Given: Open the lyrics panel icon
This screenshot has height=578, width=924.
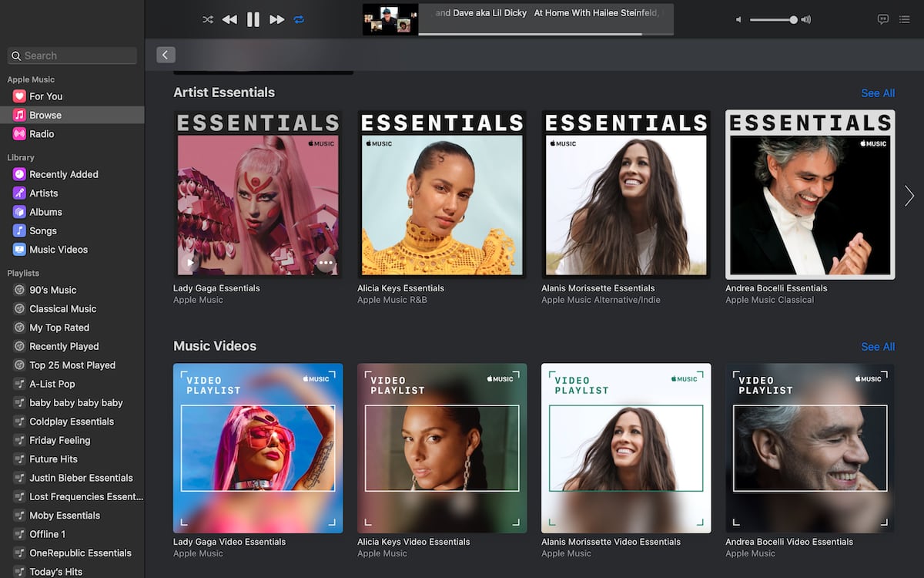Looking at the screenshot, I should [883, 19].
